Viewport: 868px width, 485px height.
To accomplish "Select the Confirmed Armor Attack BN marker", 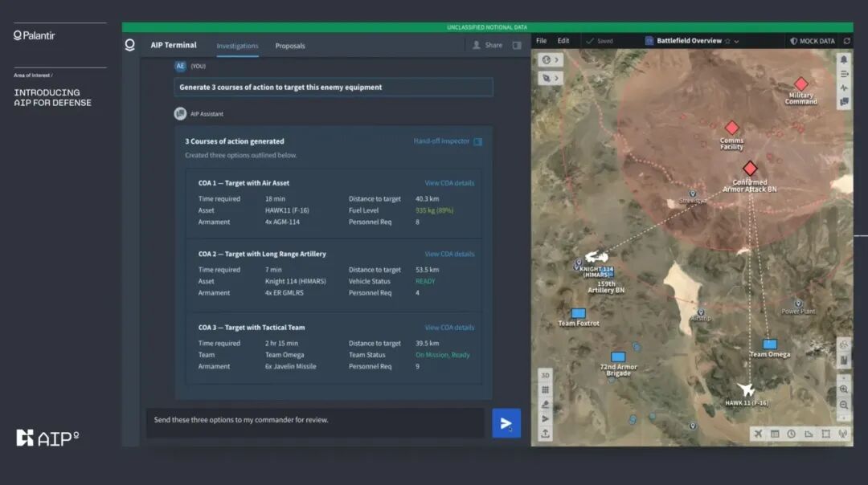I will tap(750, 168).
